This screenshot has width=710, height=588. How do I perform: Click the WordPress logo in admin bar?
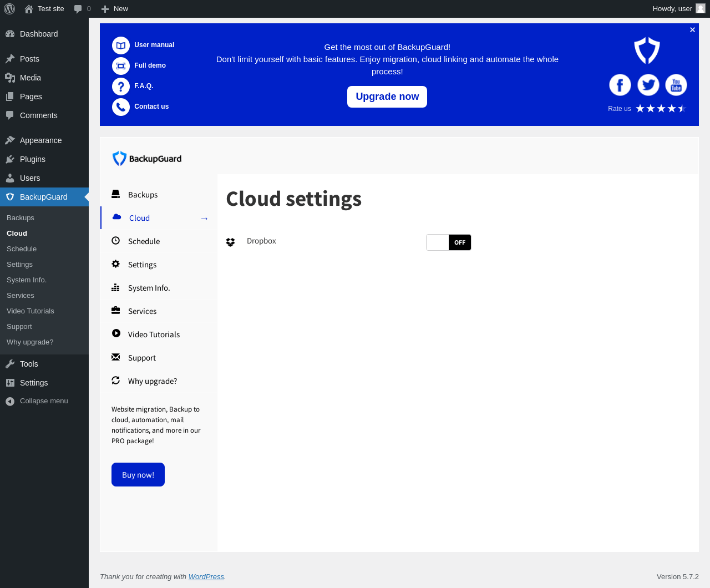coord(9,9)
